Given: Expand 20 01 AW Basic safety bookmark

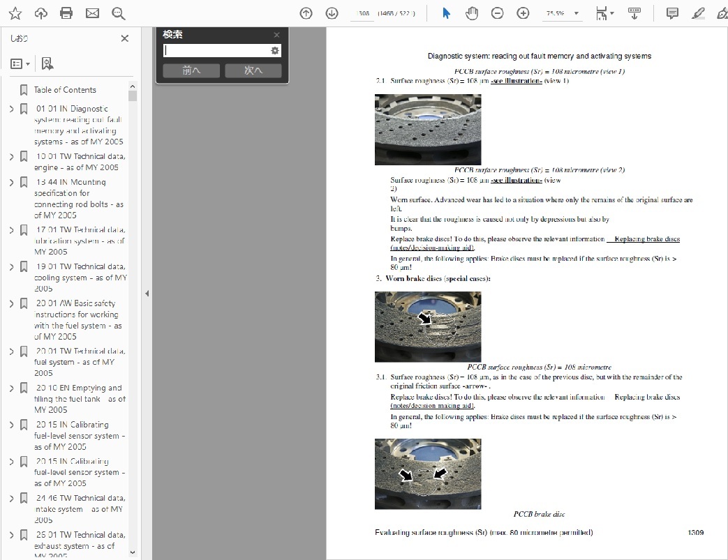Looking at the screenshot, I should point(12,303).
